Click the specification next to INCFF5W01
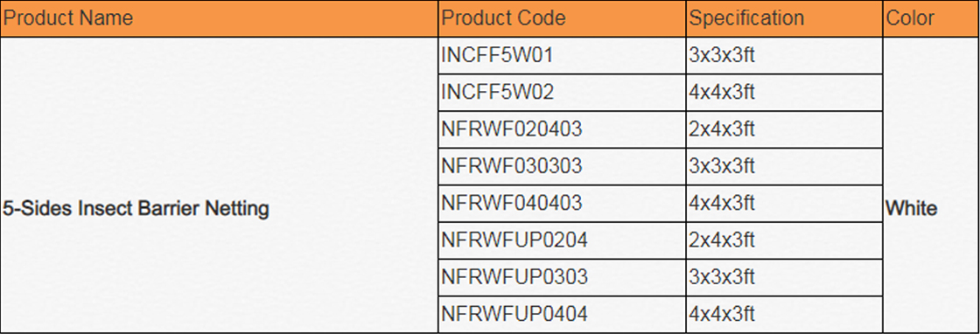 point(784,56)
